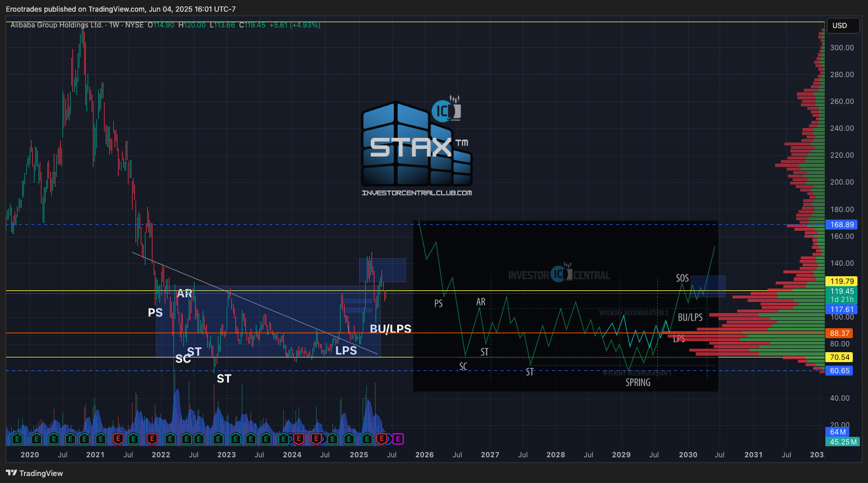Click the 300.00 price axis tick
This screenshot has width=868, height=483.
click(x=842, y=48)
